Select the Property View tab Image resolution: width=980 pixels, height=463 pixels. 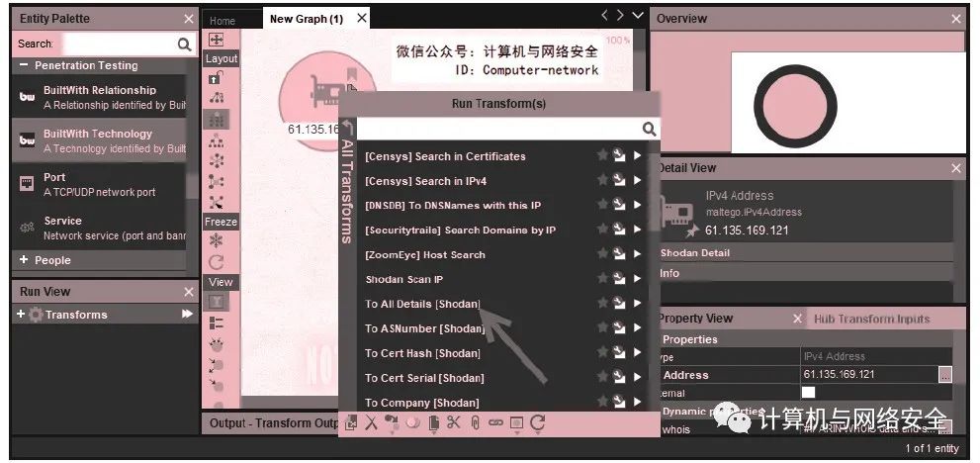[x=695, y=319]
